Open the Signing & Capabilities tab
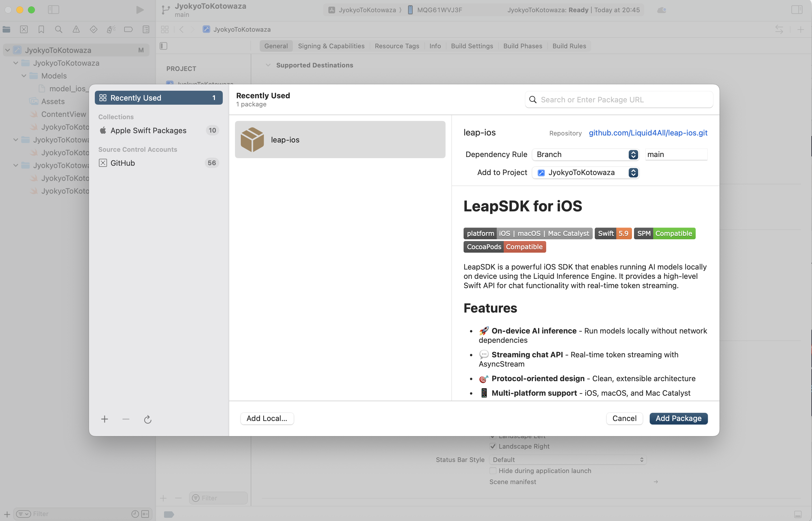Image resolution: width=812 pixels, height=521 pixels. click(x=331, y=46)
